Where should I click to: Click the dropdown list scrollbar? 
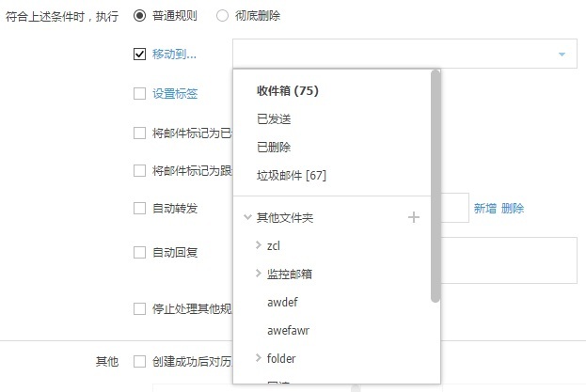click(x=436, y=188)
